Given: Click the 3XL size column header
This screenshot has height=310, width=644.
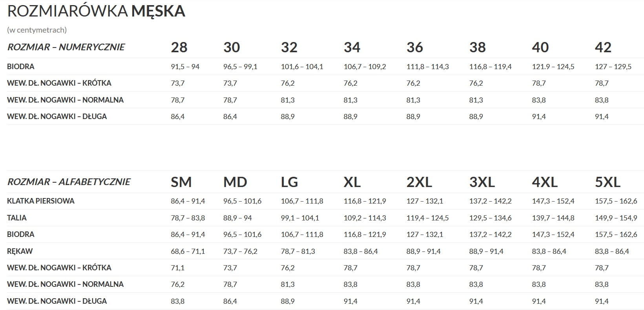Looking at the screenshot, I should (x=482, y=182).
